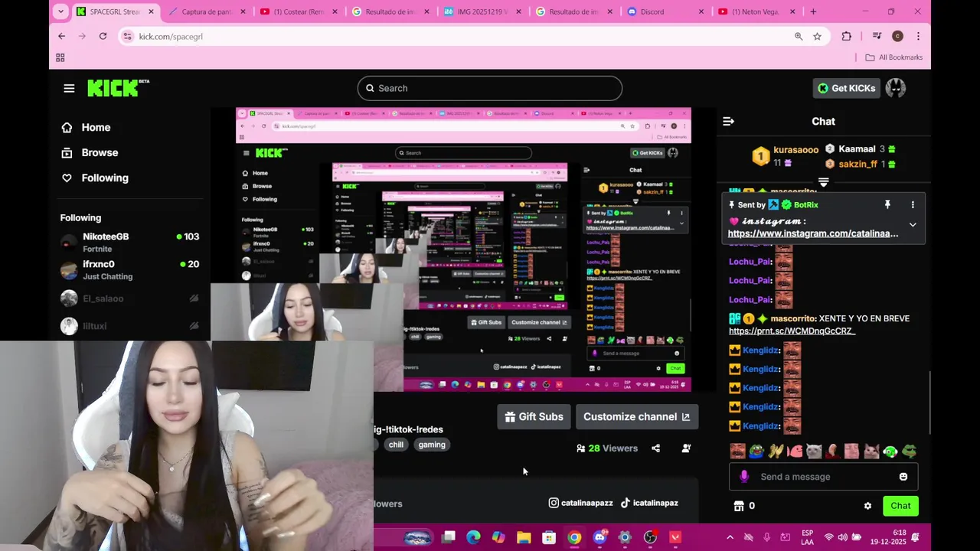This screenshot has width=980, height=551.
Task: Click kurasaooo top gifter name
Action: pyautogui.click(x=795, y=150)
